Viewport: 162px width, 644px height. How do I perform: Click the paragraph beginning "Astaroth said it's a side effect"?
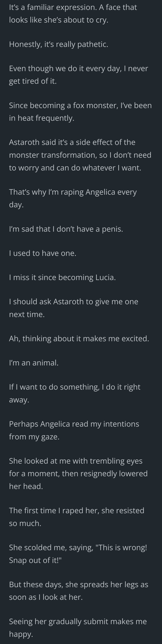pyautogui.click(x=80, y=155)
